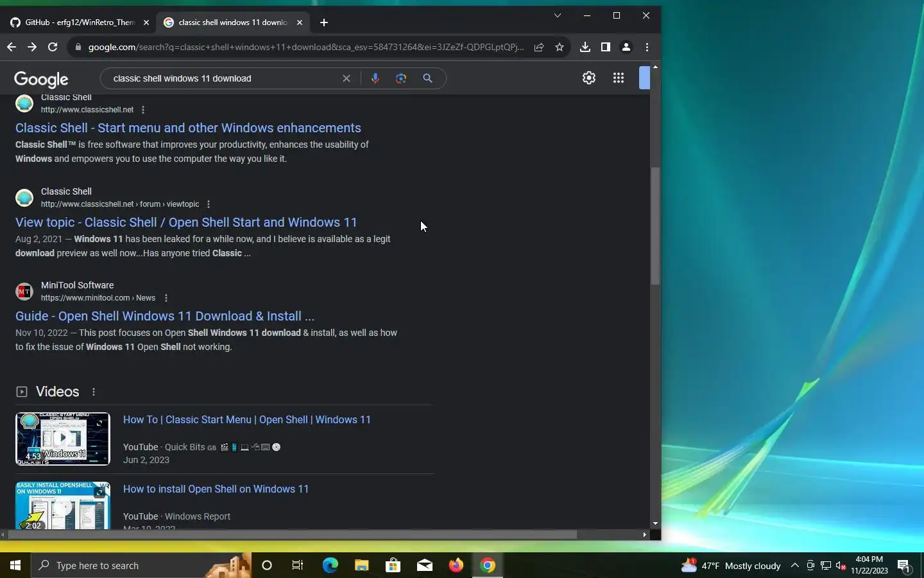Open Chrome profile icon
Viewport: 924px width, 578px height.
tap(626, 47)
